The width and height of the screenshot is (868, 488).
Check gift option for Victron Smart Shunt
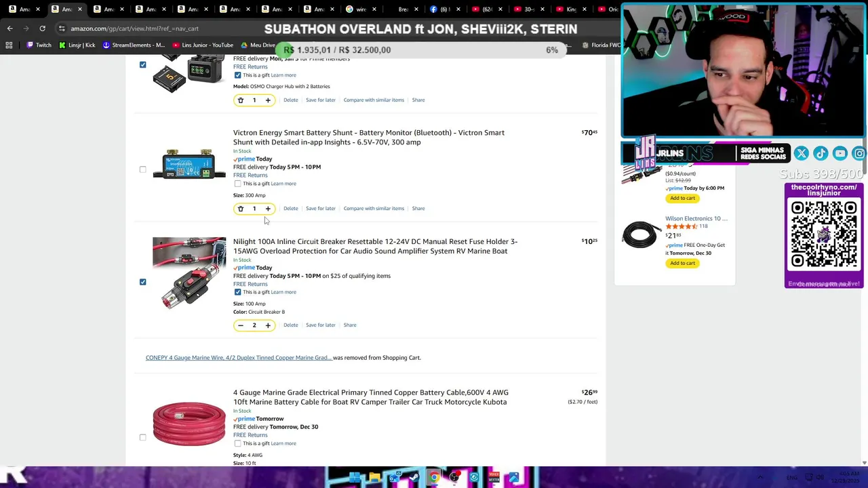(237, 184)
